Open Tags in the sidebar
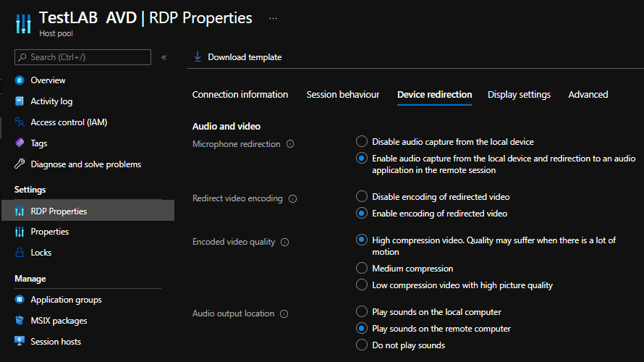 [x=39, y=143]
